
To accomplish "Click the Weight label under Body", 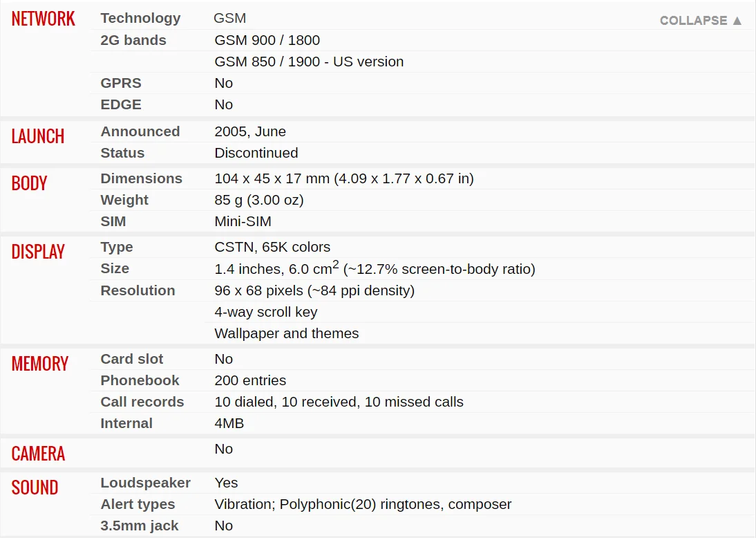I will [124, 200].
